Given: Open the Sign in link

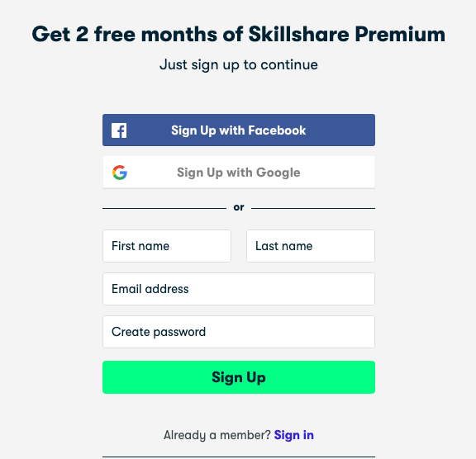Looking at the screenshot, I should tap(294, 435).
